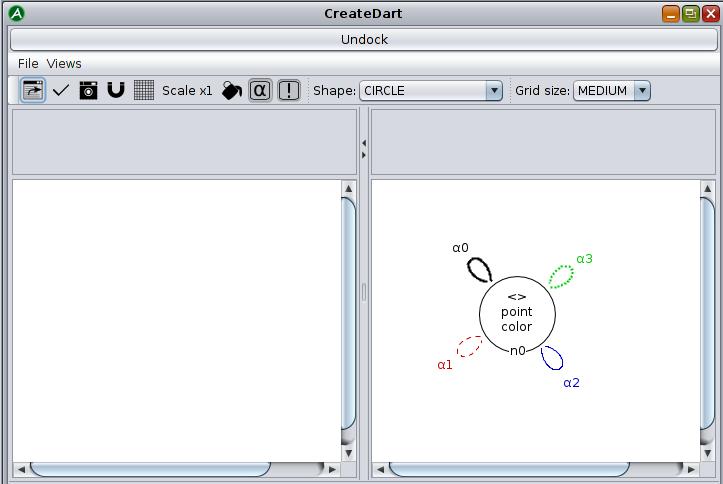This screenshot has width=723, height=484.
Task: Click the Undock button
Action: (x=364, y=40)
